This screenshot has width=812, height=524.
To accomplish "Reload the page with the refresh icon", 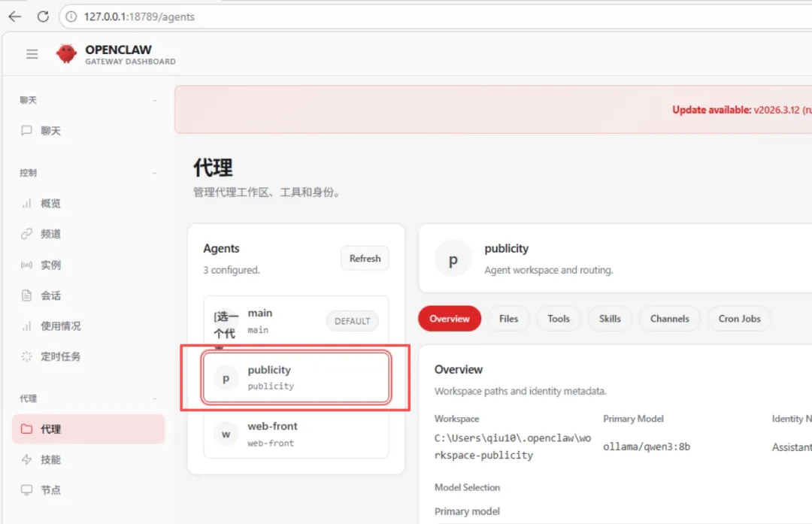I will [x=43, y=17].
